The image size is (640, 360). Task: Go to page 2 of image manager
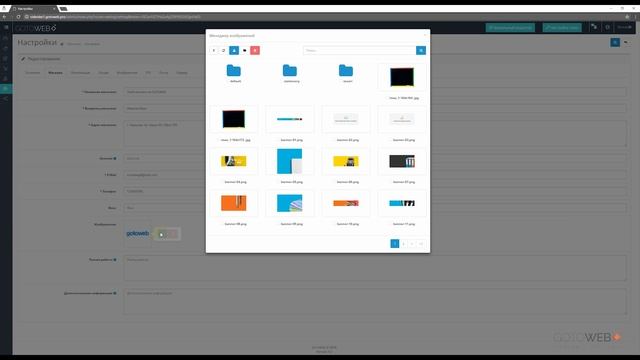click(403, 244)
